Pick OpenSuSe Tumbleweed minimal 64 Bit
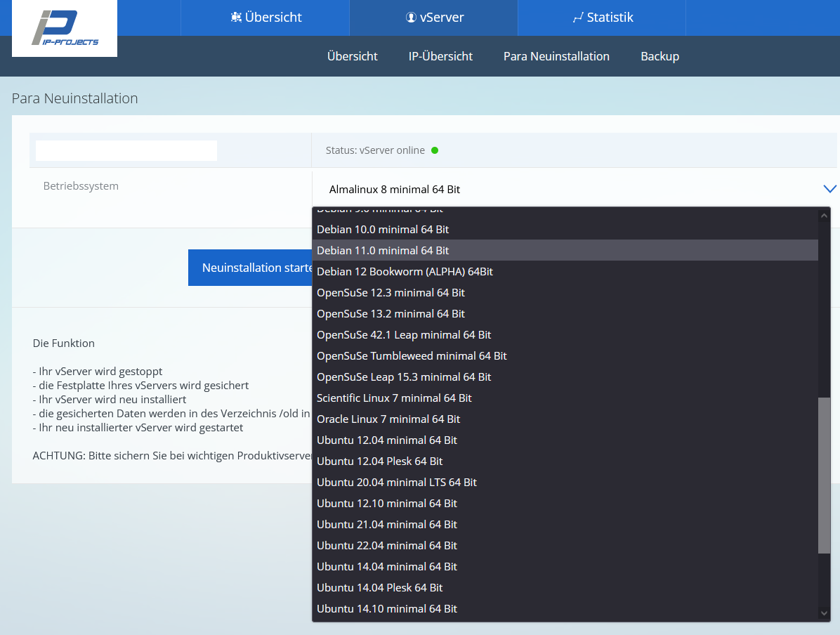The image size is (840, 635). (x=565, y=356)
